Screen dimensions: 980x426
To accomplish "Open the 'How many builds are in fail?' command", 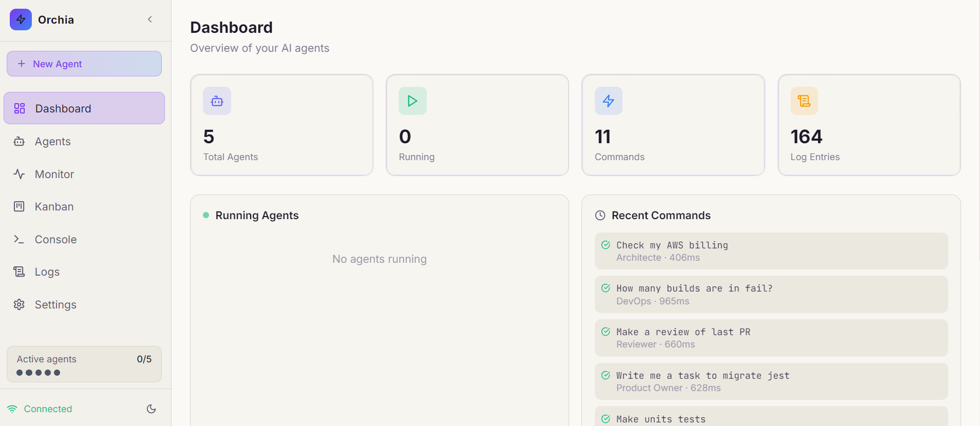I will [771, 295].
